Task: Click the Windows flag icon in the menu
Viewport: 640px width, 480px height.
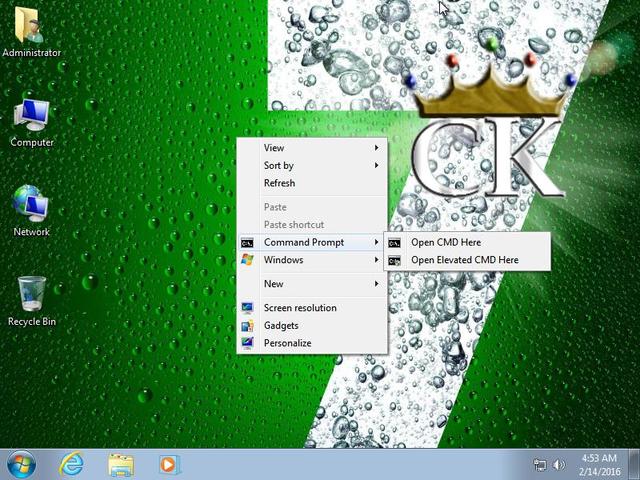Action: [247, 260]
